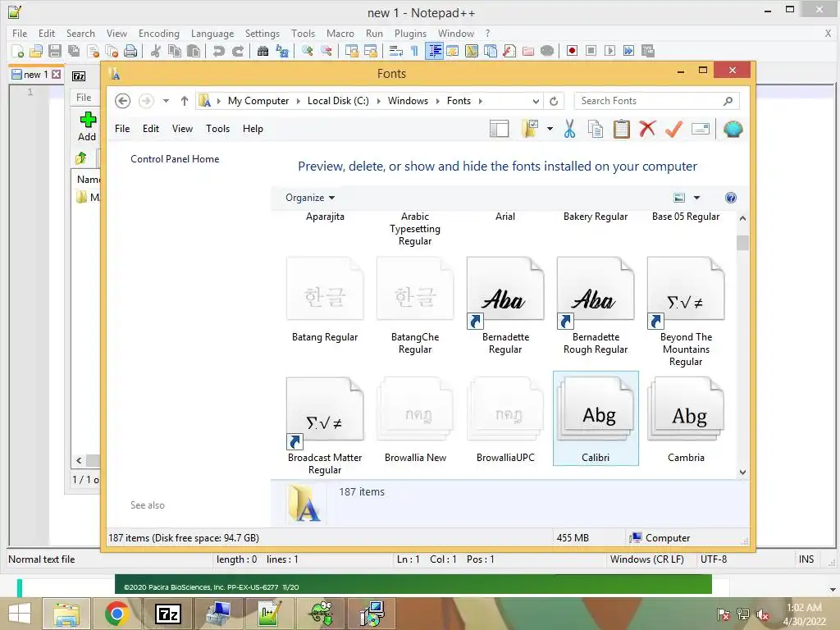Open Chrome from taskbar
This screenshot has width=840, height=630.
(116, 614)
